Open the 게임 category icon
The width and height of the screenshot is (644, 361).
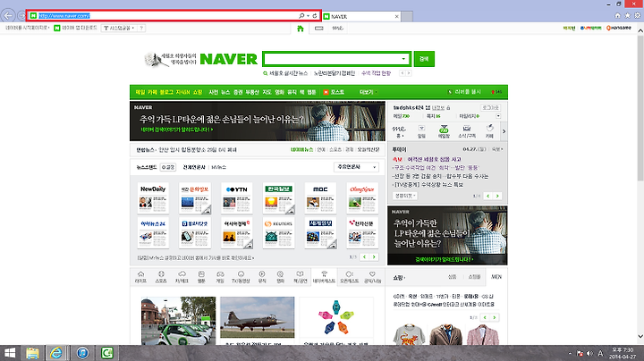220,276
